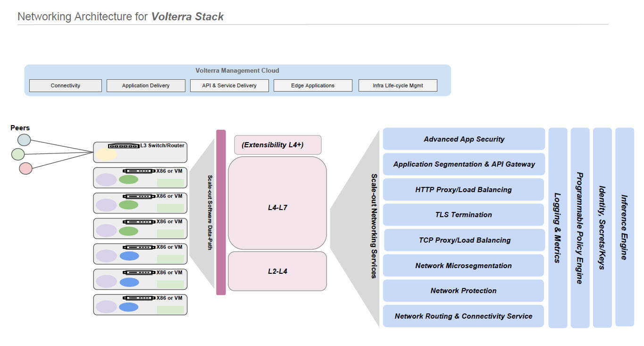Select the API & Service Delivery box
Image resolution: width=644 pixels, height=346 pixels.
pos(229,85)
